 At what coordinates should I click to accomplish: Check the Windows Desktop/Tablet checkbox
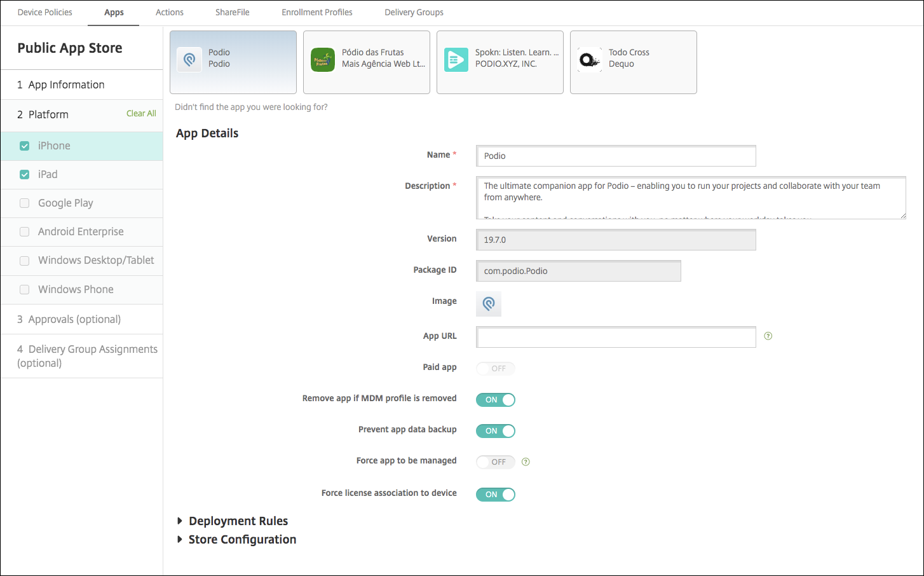click(25, 261)
